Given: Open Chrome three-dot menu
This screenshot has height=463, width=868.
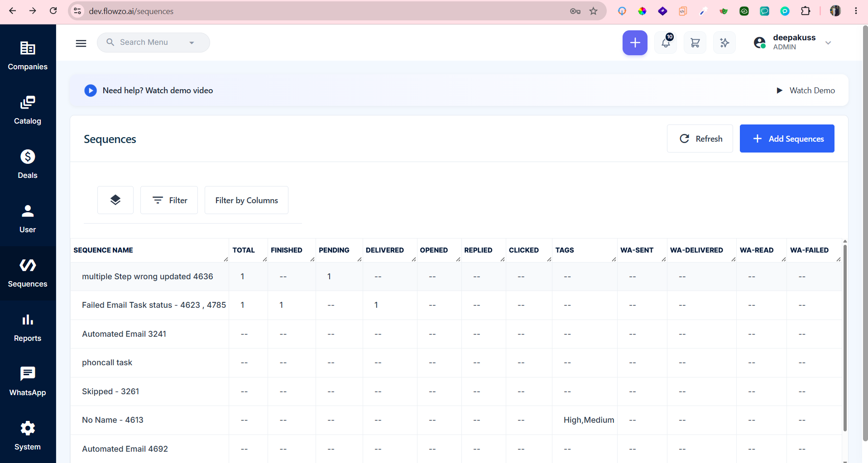Looking at the screenshot, I should pos(856,11).
